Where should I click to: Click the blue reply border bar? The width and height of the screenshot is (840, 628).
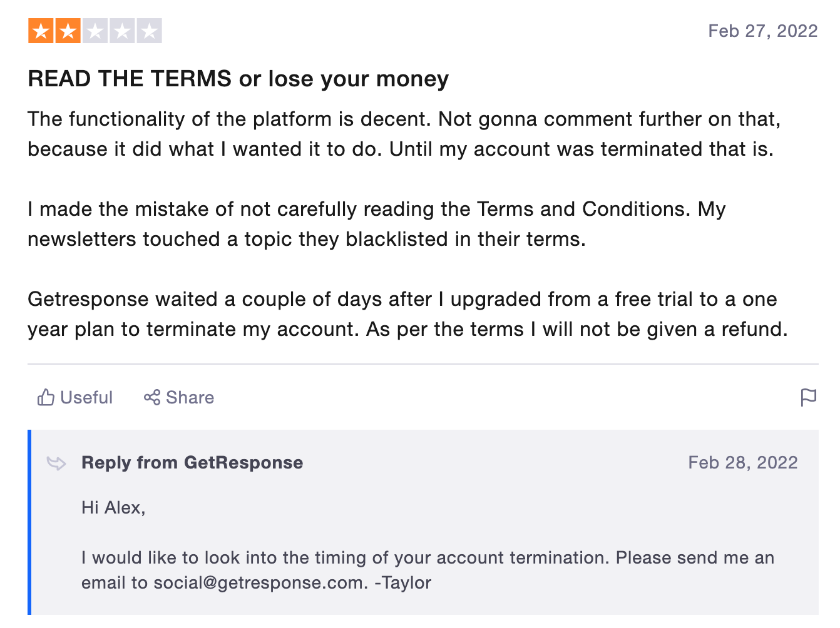(29, 522)
